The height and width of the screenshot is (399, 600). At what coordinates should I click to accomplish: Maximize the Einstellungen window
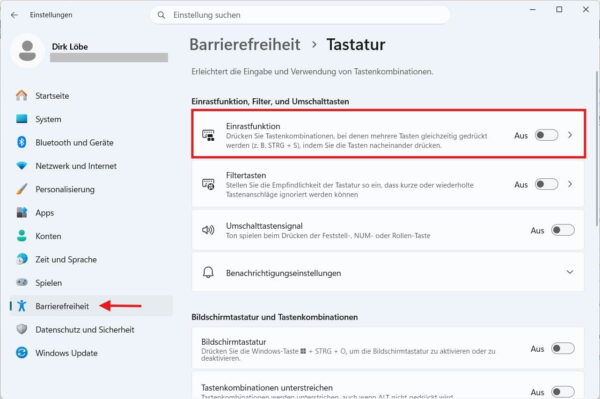click(x=559, y=9)
